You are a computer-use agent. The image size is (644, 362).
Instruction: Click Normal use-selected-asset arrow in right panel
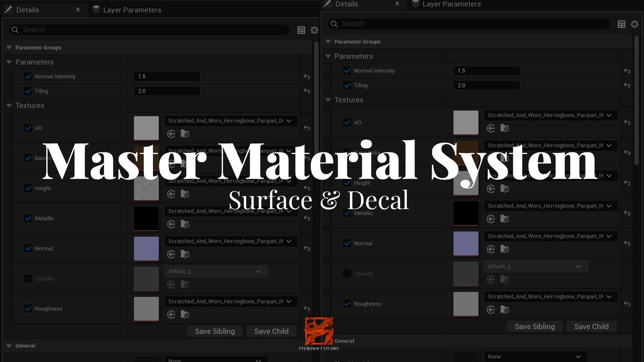pyautogui.click(x=491, y=249)
